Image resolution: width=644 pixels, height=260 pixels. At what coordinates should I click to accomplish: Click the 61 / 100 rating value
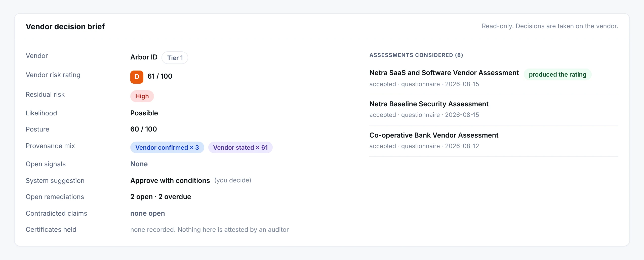click(x=160, y=76)
